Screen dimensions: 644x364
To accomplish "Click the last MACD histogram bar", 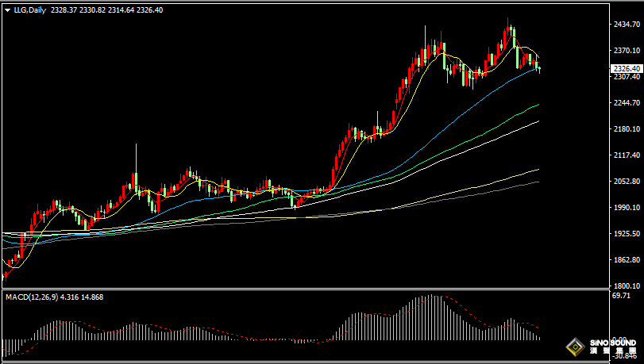I will pos(540,339).
